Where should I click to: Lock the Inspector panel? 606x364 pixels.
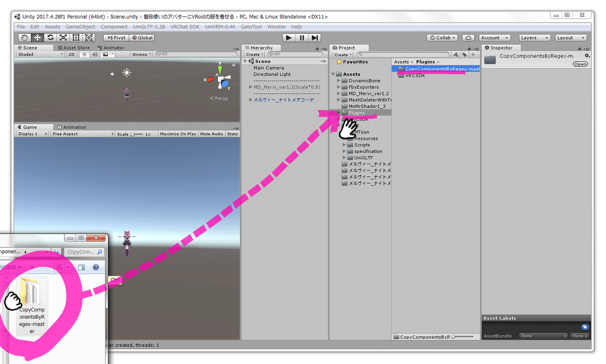coord(580,48)
